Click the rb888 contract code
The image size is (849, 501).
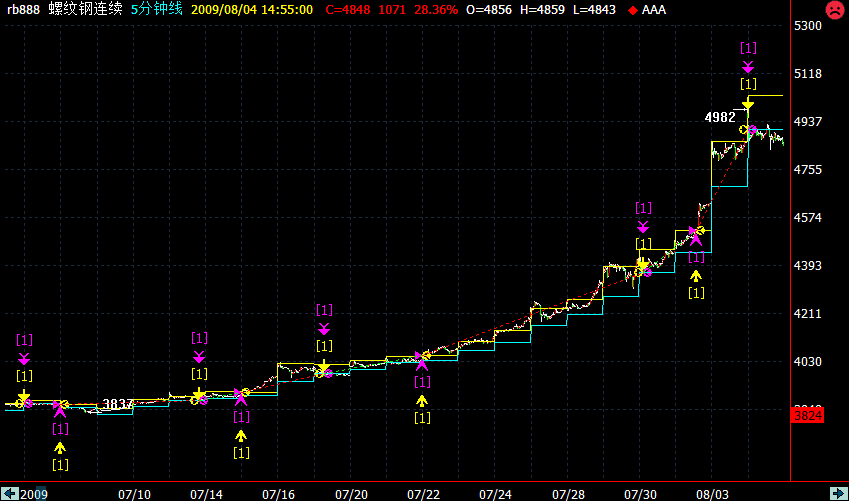pyautogui.click(x=21, y=10)
